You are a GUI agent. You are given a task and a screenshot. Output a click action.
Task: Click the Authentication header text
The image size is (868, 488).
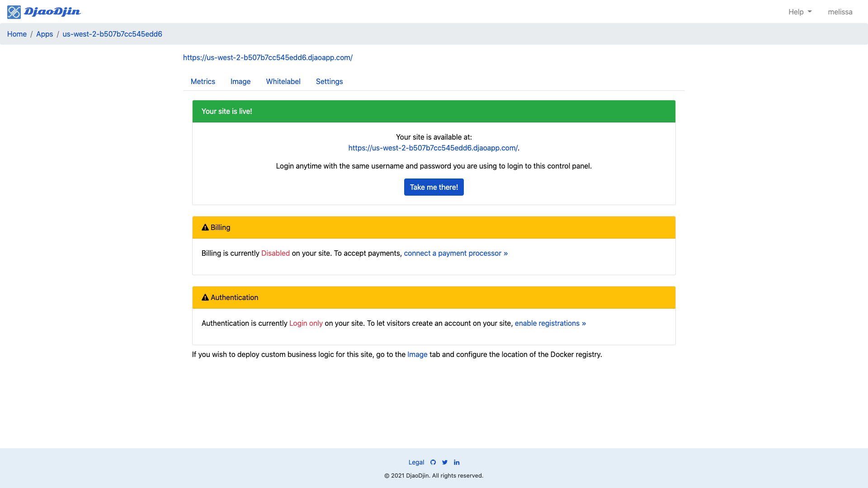coord(234,297)
